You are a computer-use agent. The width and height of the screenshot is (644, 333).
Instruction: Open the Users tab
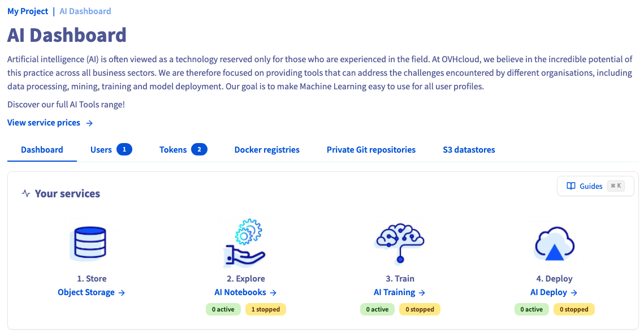pyautogui.click(x=111, y=150)
